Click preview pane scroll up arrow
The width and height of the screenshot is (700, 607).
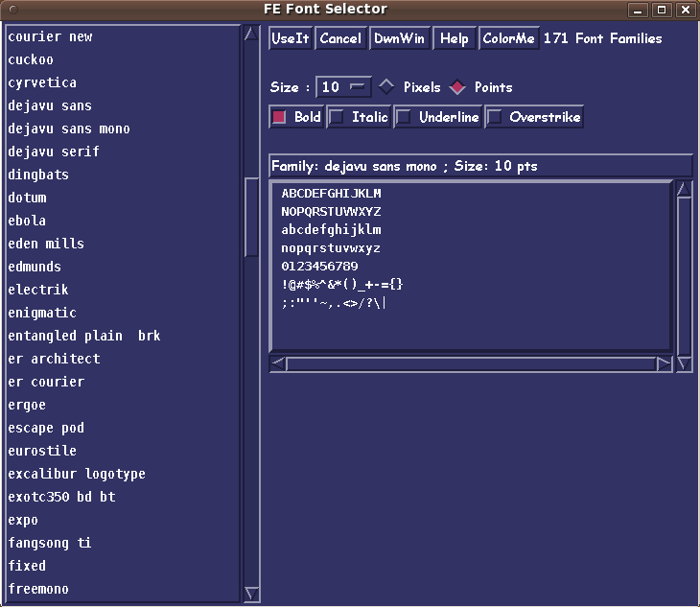click(684, 189)
